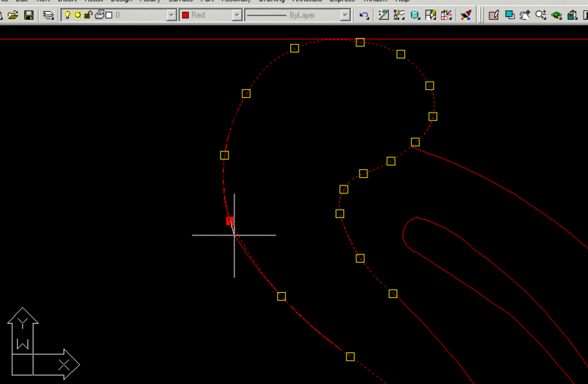Click the red color swatch in color control

tap(186, 15)
